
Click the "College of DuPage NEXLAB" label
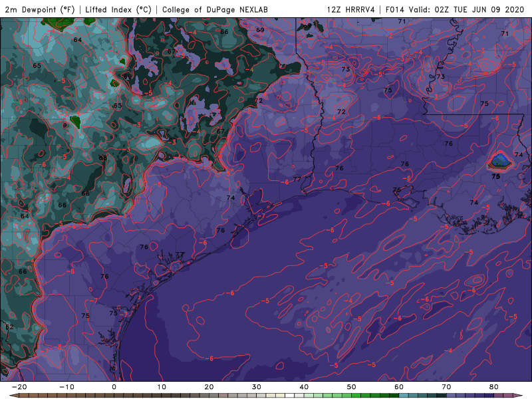pos(215,9)
